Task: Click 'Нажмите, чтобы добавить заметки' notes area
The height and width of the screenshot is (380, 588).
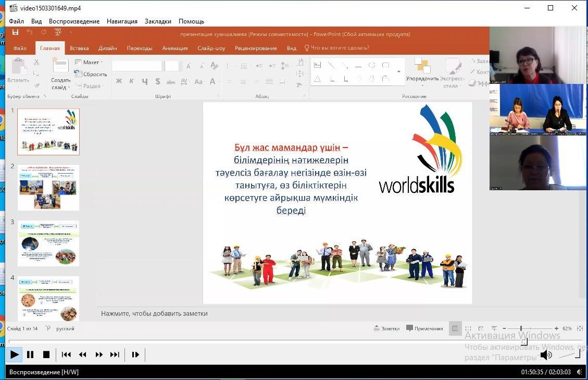Action: pos(154,313)
